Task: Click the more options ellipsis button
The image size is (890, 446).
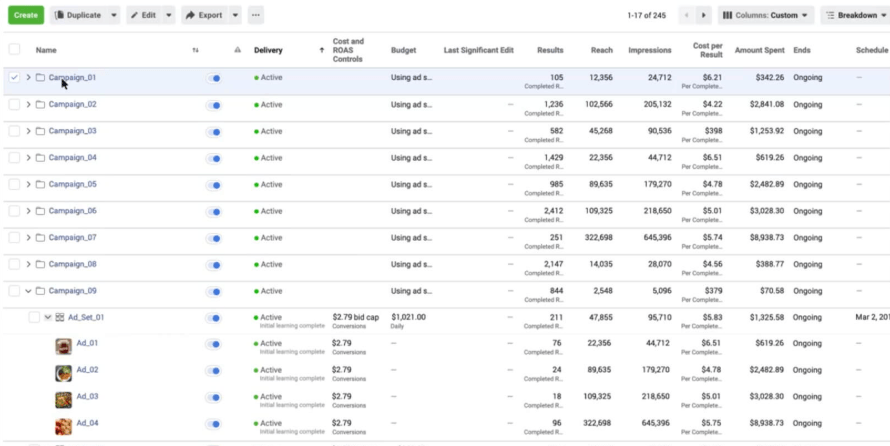Action: click(x=256, y=15)
